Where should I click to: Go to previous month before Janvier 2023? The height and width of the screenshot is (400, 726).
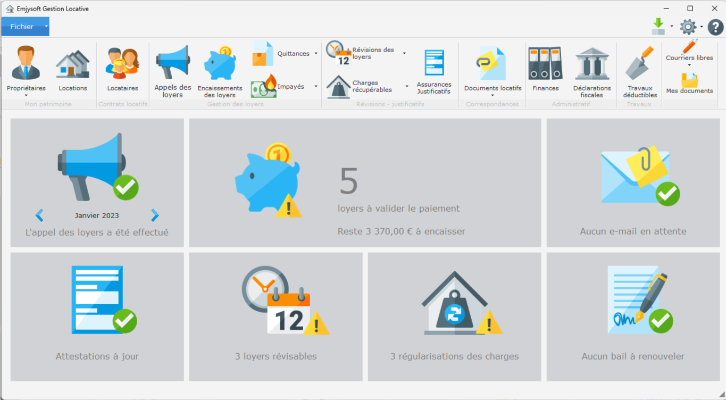(39, 215)
